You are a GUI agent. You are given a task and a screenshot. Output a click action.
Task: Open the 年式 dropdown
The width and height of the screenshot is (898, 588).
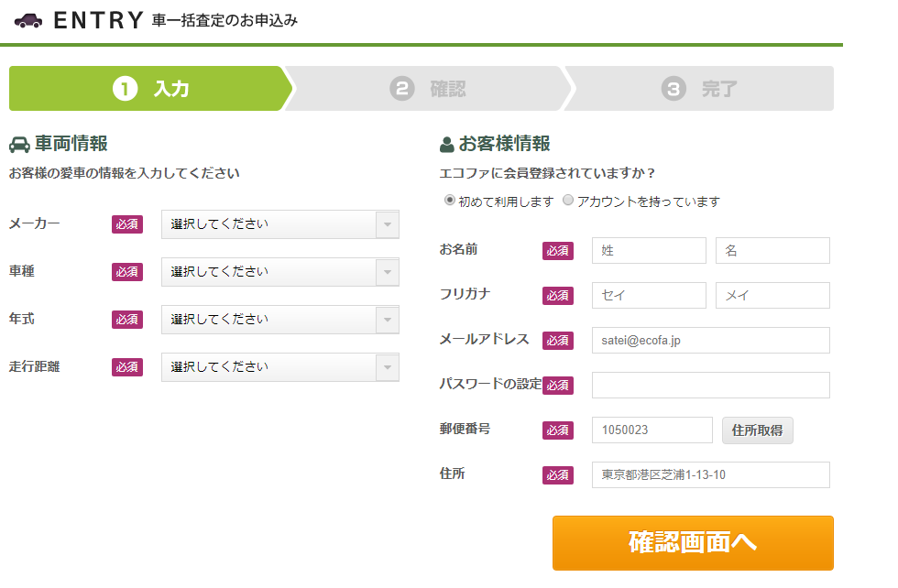[279, 319]
